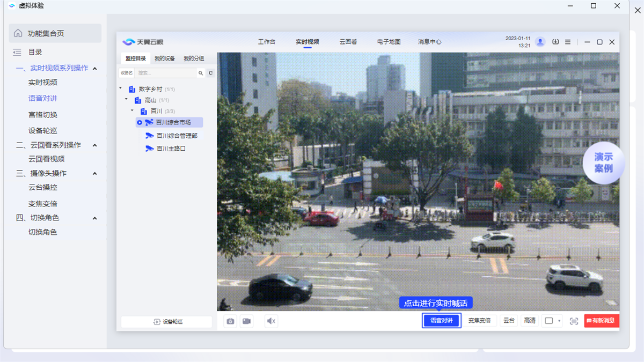Viewport: 644px width, 362px height.
Task: Select the 百川主路口 camera in the tree
Action: tap(171, 149)
